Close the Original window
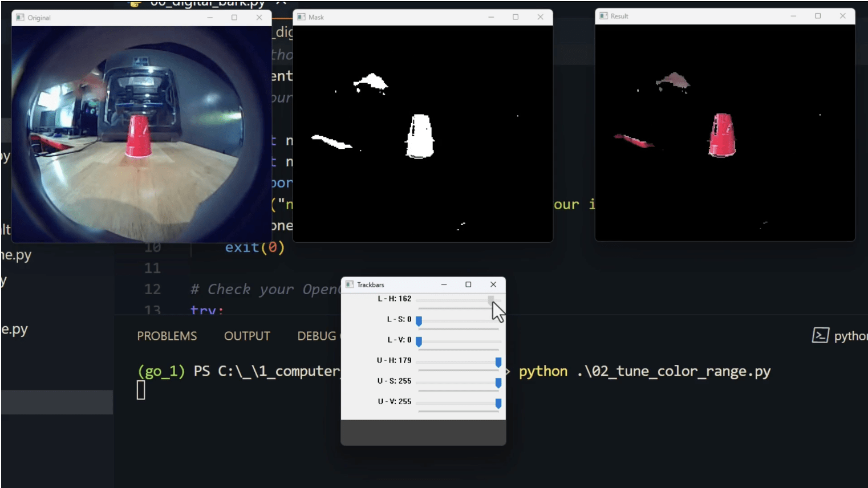Image resolution: width=868 pixels, height=488 pixels. [259, 18]
